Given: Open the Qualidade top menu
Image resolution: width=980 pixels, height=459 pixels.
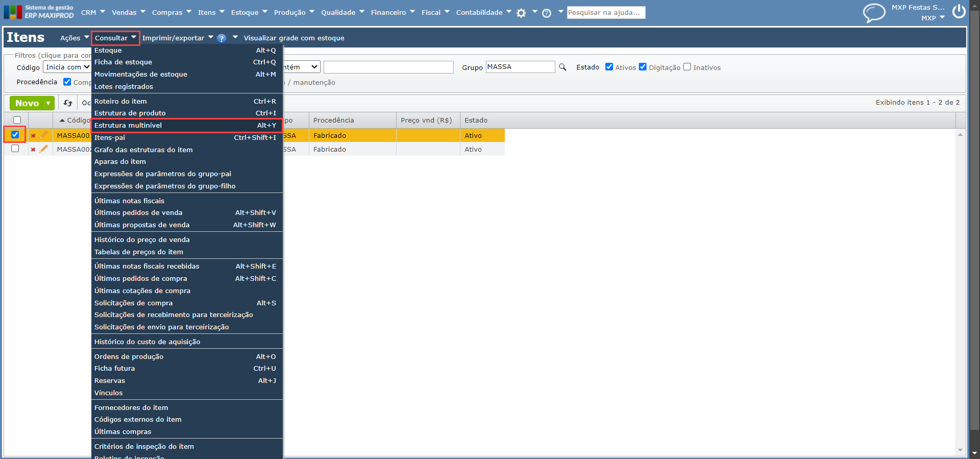Looking at the screenshot, I should click(x=342, y=12).
